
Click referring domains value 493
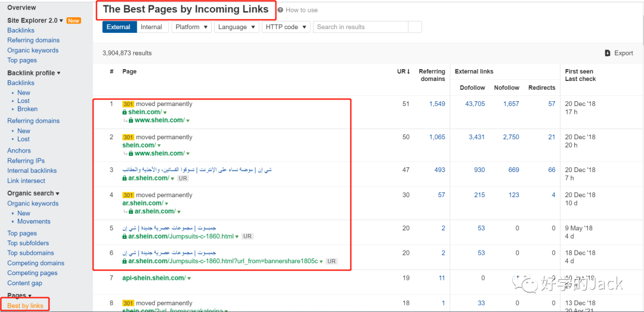click(440, 170)
